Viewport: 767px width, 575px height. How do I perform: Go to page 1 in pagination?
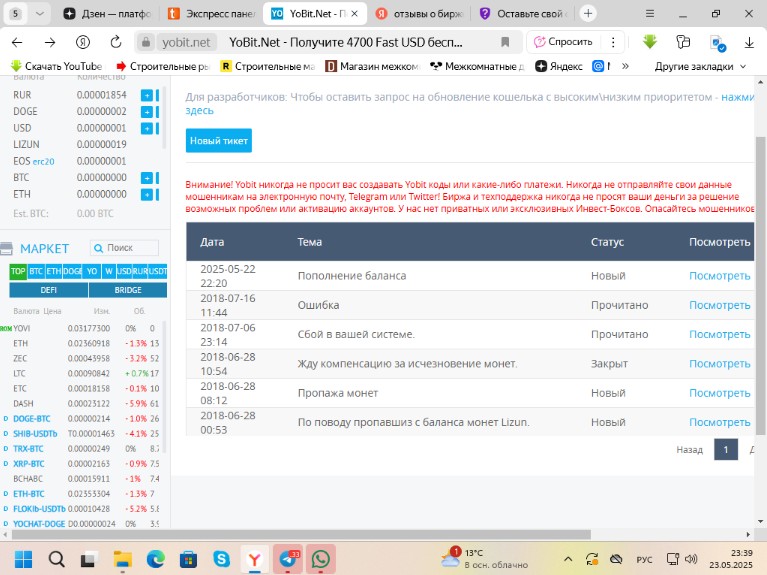[x=725, y=450]
